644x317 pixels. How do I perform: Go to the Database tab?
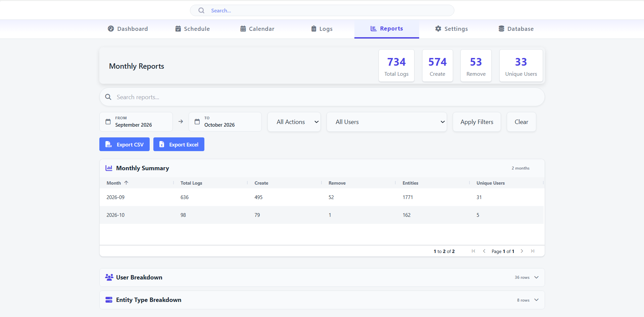pyautogui.click(x=516, y=29)
